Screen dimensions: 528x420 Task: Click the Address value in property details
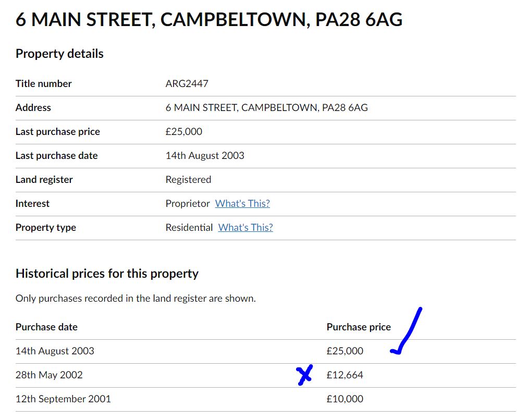[x=267, y=108]
